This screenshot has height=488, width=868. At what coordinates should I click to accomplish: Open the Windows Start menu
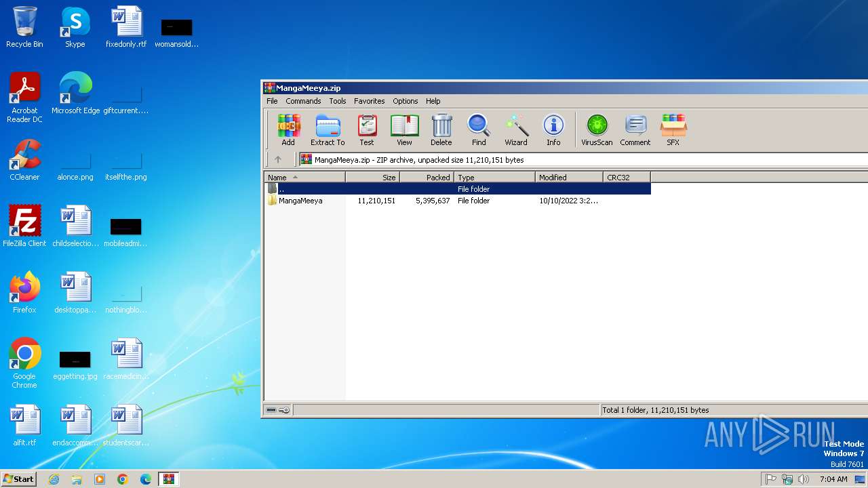(18, 479)
